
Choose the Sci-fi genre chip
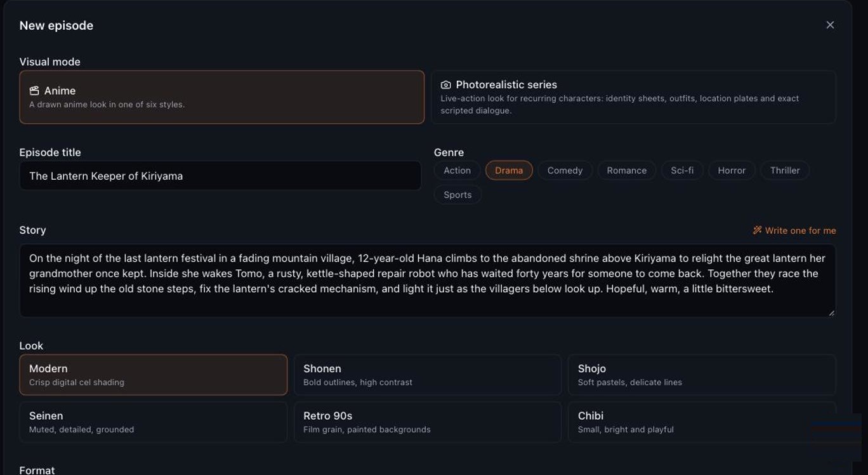(682, 170)
